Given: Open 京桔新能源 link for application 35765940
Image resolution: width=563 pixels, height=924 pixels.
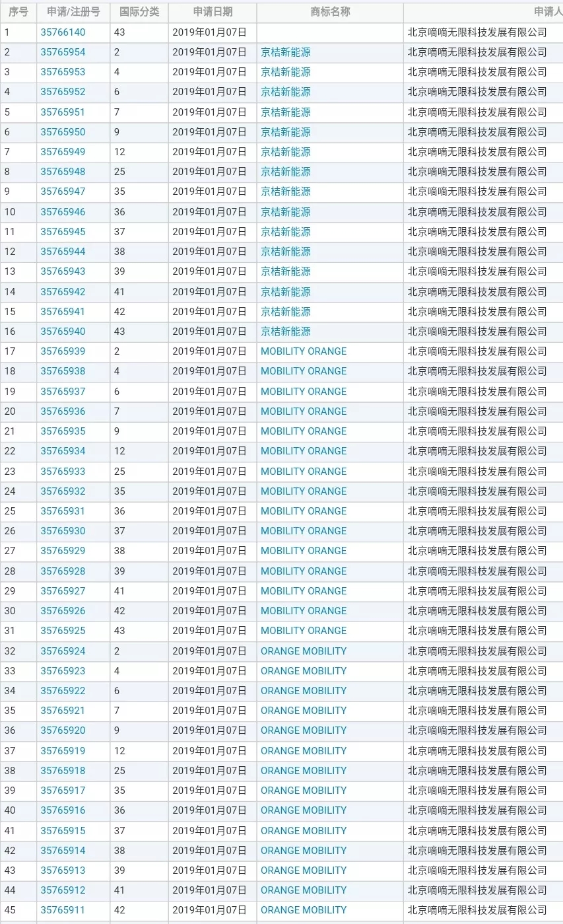Looking at the screenshot, I should (285, 332).
